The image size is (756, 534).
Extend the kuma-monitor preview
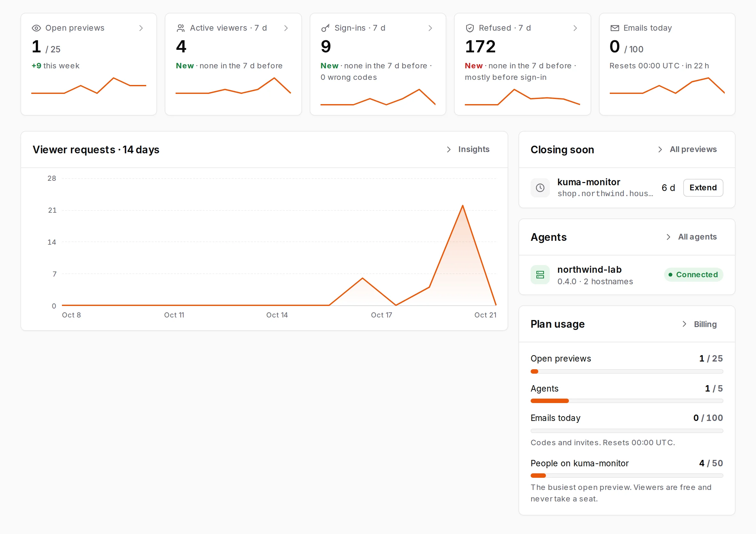(703, 188)
